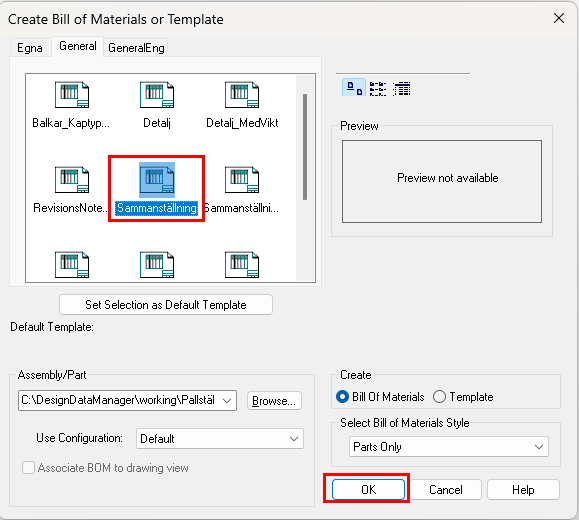This screenshot has width=579, height=520.
Task: Click Set Selection as Default Template
Action: click(x=166, y=305)
